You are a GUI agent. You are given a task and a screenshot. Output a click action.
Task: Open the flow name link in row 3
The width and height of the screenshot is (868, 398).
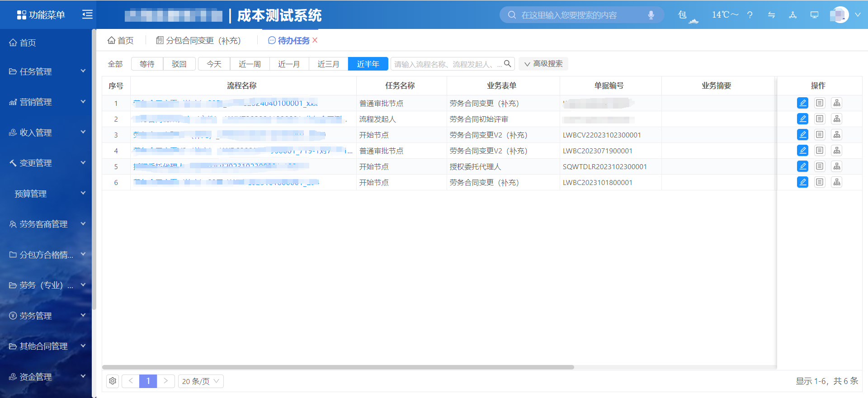point(229,135)
